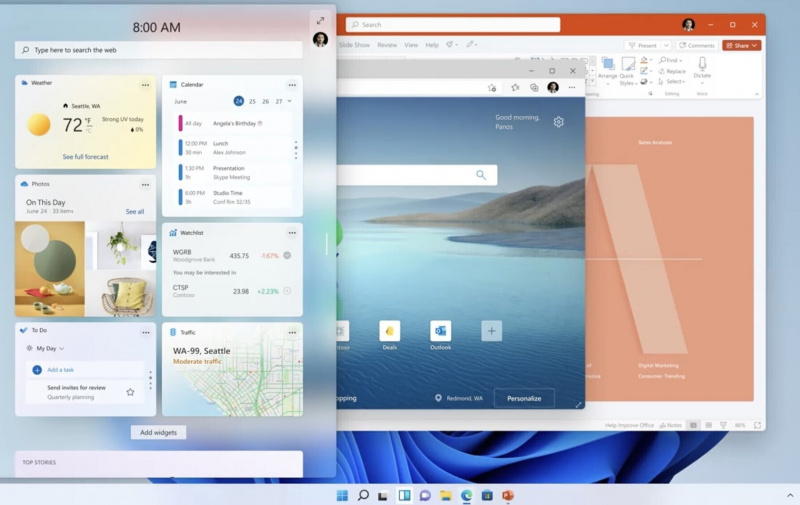800x505 pixels.
Task: Open the See full forecast link
Action: tap(85, 157)
